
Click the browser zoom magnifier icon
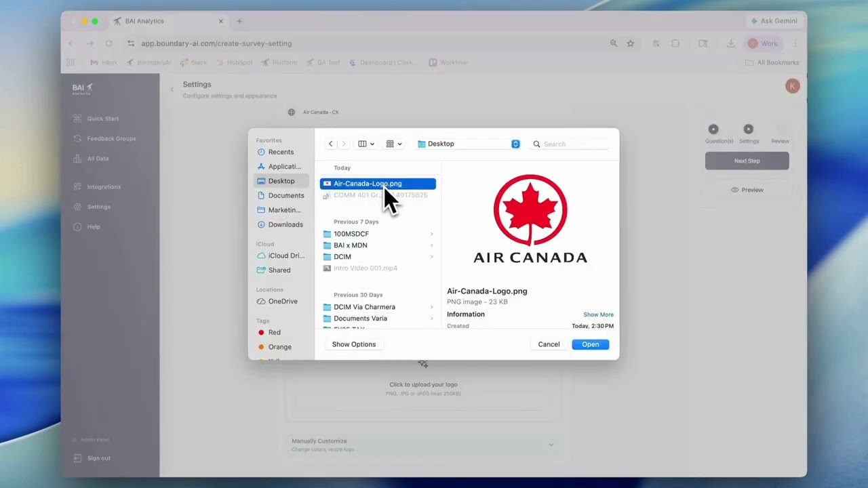(x=614, y=43)
